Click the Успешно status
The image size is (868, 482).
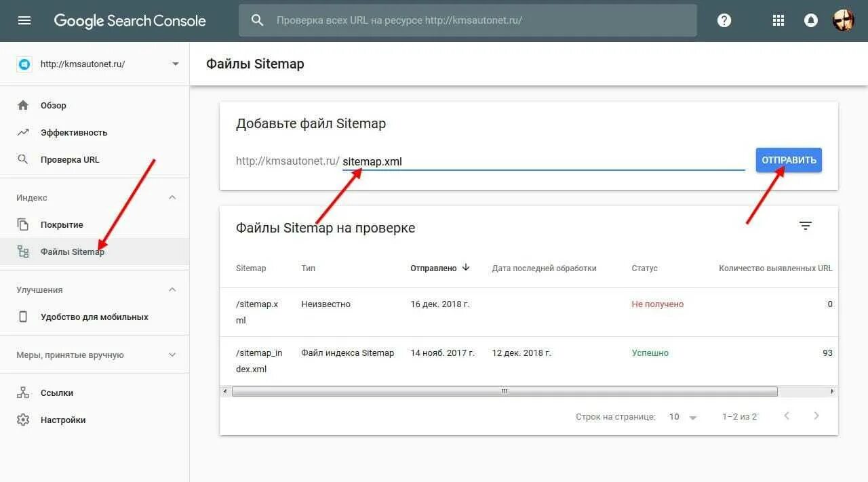pyautogui.click(x=650, y=353)
